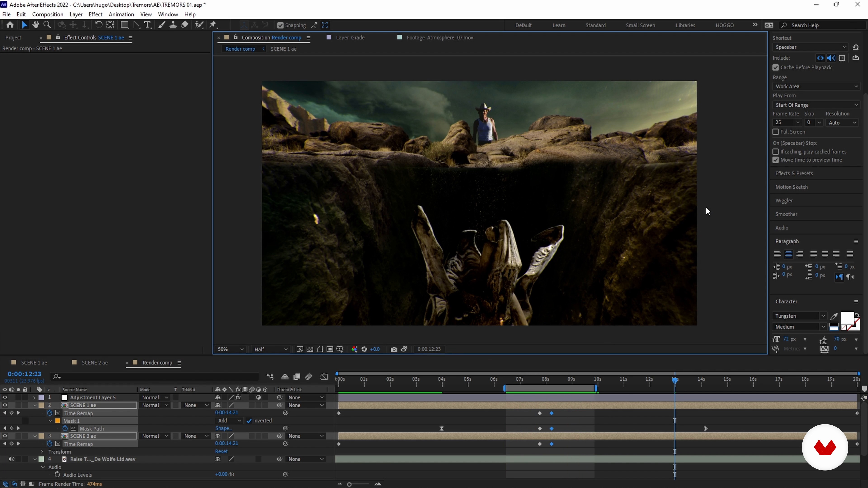Image resolution: width=868 pixels, height=488 pixels.
Task: Uncheck Cache Before Playback
Action: pos(776,68)
